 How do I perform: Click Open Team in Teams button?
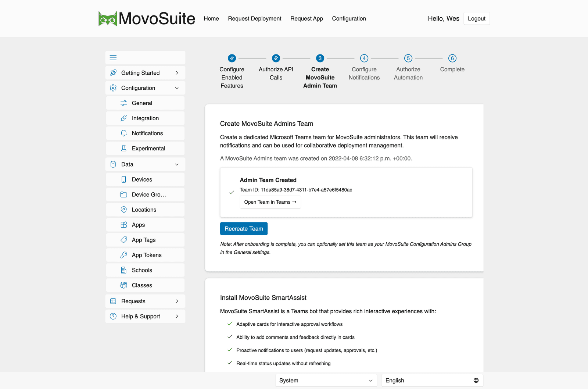click(270, 202)
